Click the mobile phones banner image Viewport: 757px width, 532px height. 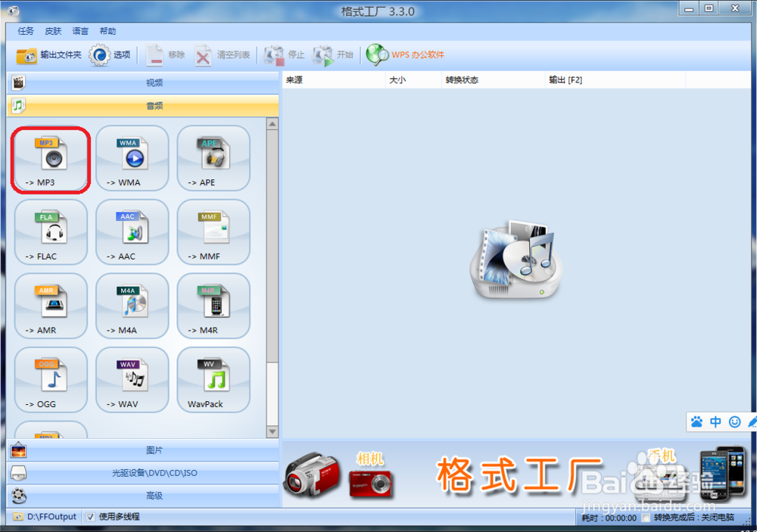point(723,473)
